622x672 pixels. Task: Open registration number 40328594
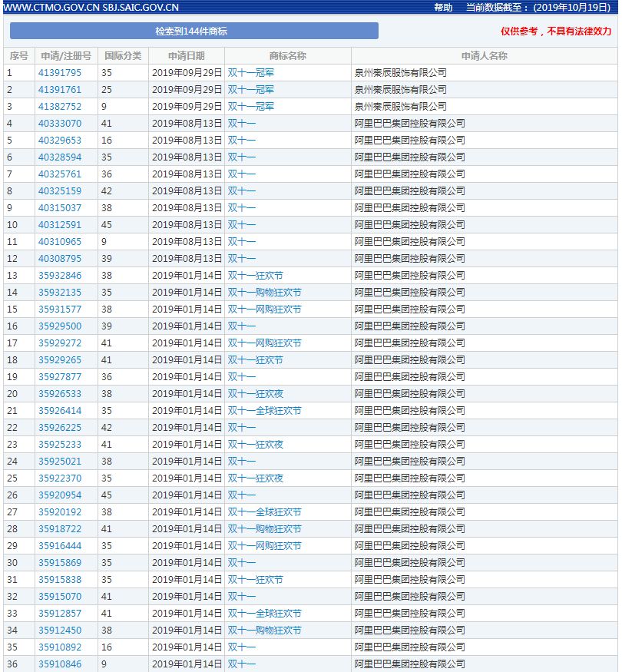coord(60,157)
